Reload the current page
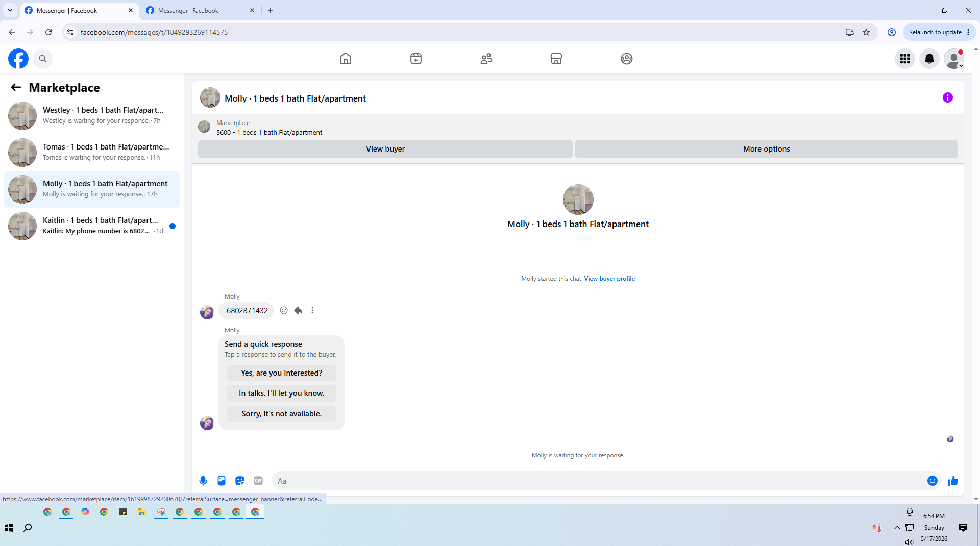Screen dimensions: 980x546 click(x=48, y=32)
